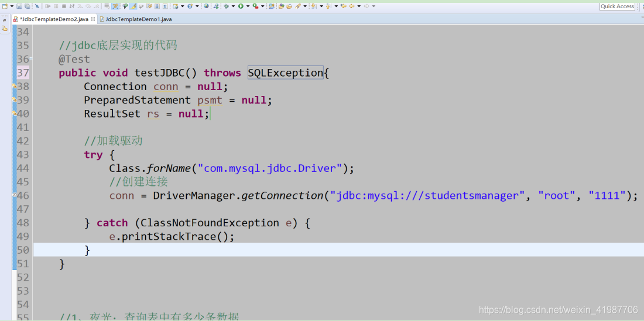
Task: Collapse the fold at line 36
Action: point(31,59)
